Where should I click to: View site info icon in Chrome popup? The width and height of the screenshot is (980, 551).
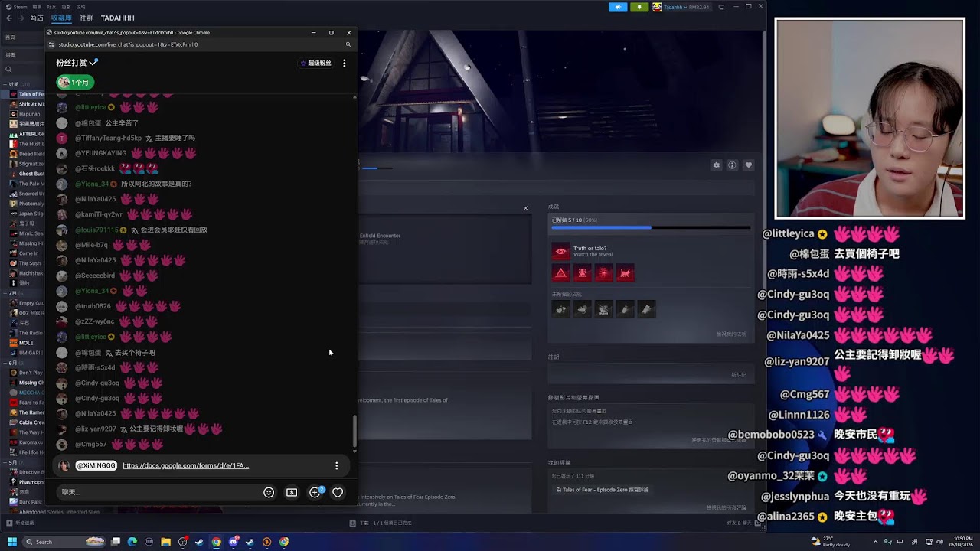[x=51, y=44]
